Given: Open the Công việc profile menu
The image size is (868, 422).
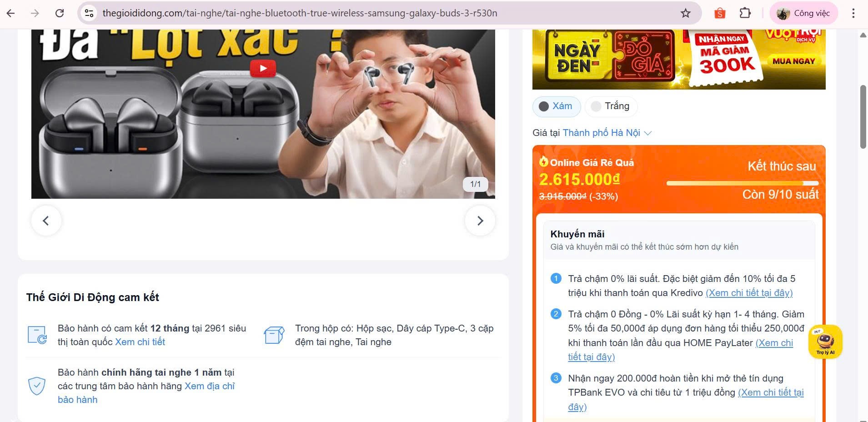Looking at the screenshot, I should (804, 13).
